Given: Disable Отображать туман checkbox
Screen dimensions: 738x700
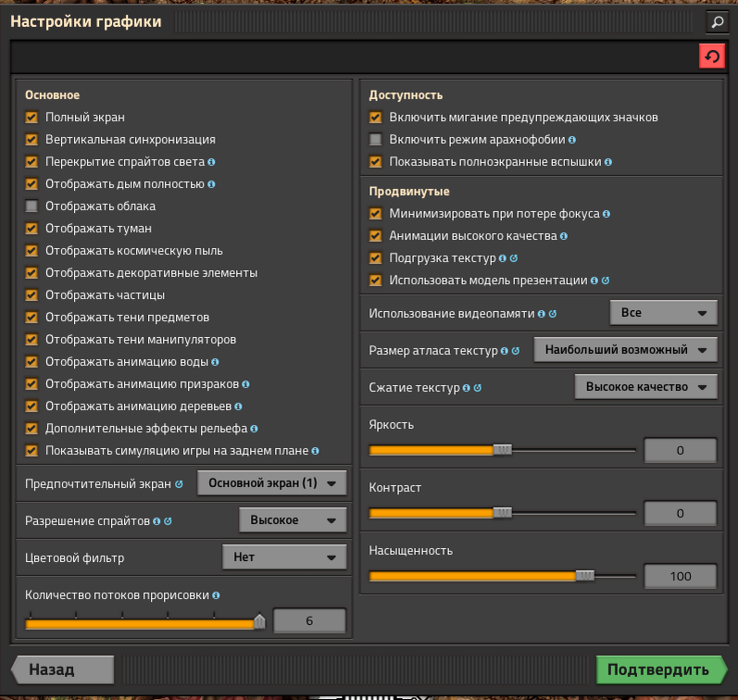Looking at the screenshot, I should pos(31,229).
